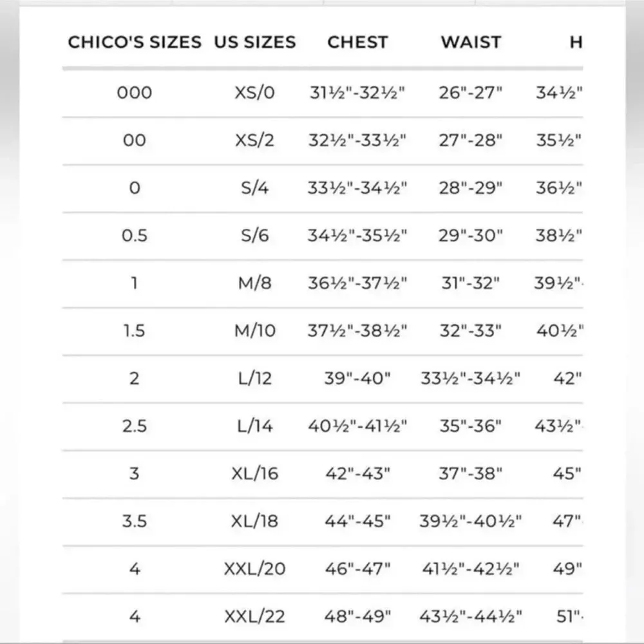Select chest measurement 48"-49"

(357, 617)
